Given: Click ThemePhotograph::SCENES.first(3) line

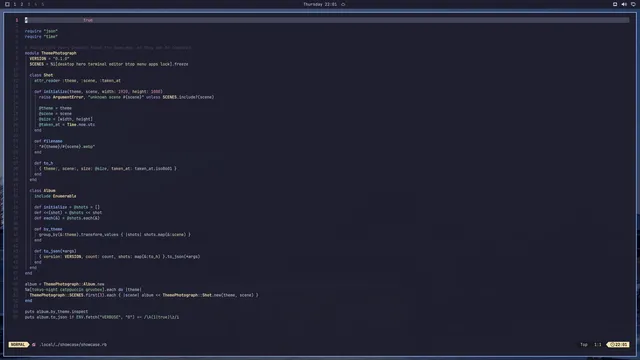Looking at the screenshot, I should point(144,295).
